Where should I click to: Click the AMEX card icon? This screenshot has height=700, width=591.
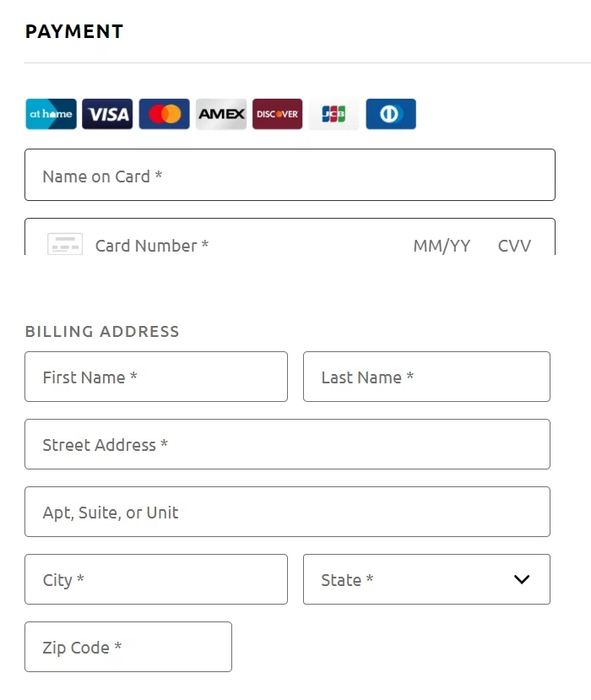tap(221, 114)
